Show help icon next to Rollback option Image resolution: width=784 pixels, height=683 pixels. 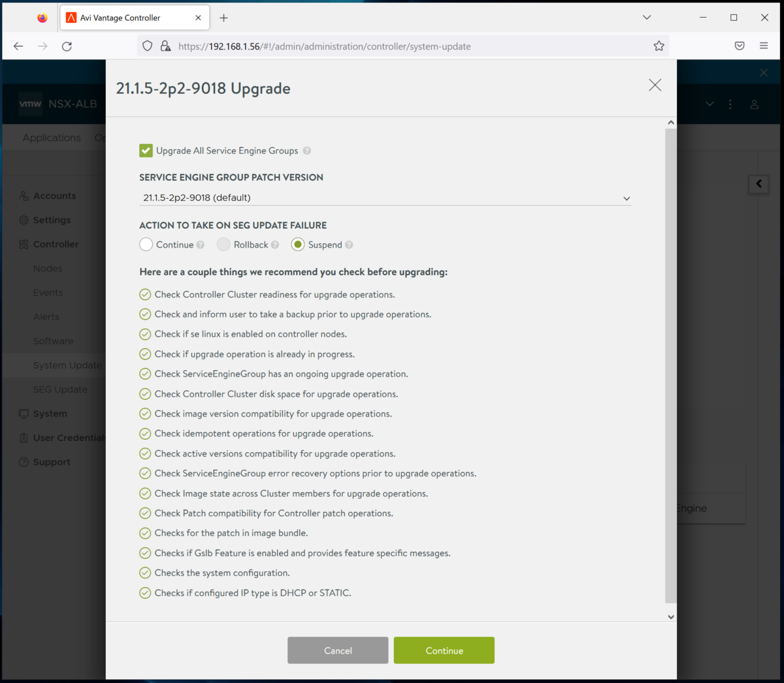(275, 245)
